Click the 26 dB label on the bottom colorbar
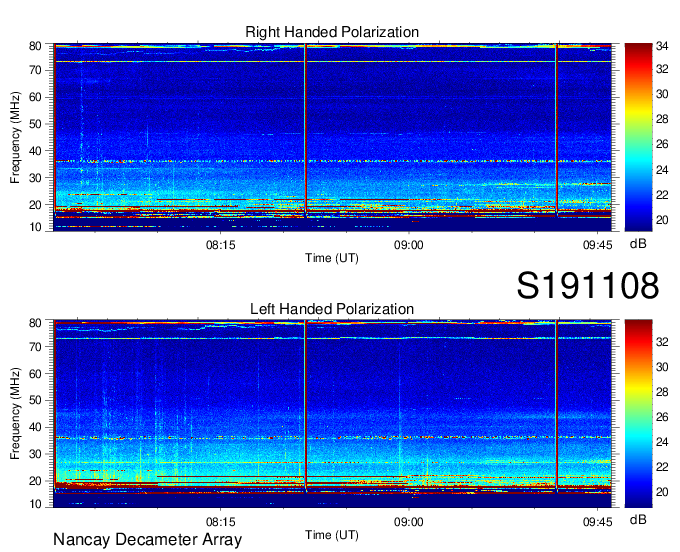The width and height of the screenshot is (680, 552). click(x=662, y=417)
